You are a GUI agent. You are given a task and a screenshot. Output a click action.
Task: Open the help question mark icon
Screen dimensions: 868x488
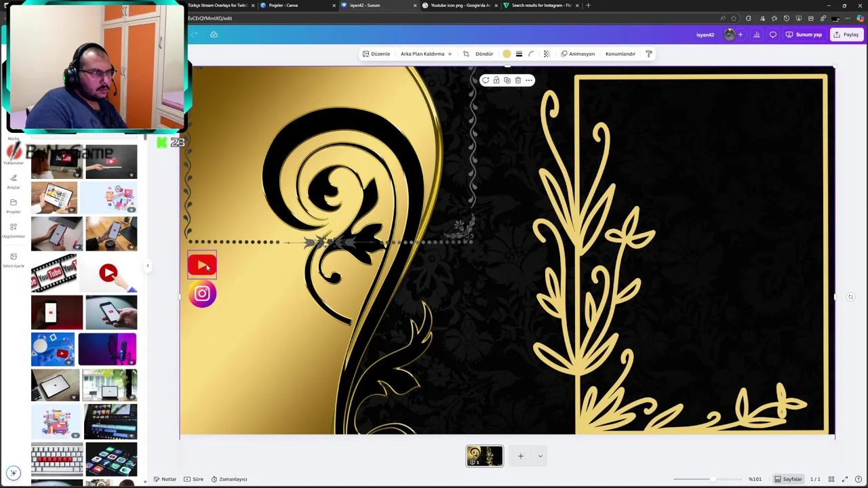pos(859,479)
